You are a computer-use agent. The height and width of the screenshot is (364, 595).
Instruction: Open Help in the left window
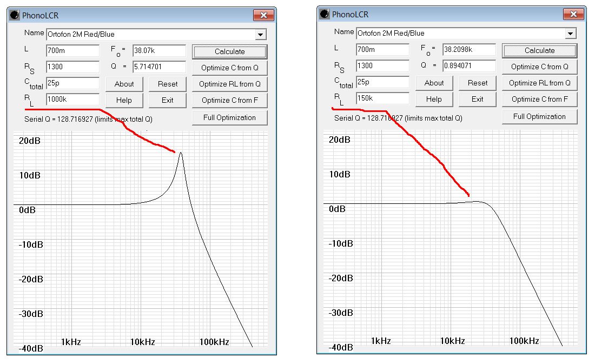click(x=124, y=101)
